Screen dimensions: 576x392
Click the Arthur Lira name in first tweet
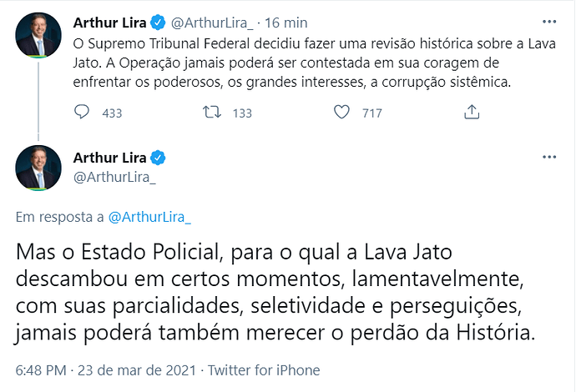point(110,23)
